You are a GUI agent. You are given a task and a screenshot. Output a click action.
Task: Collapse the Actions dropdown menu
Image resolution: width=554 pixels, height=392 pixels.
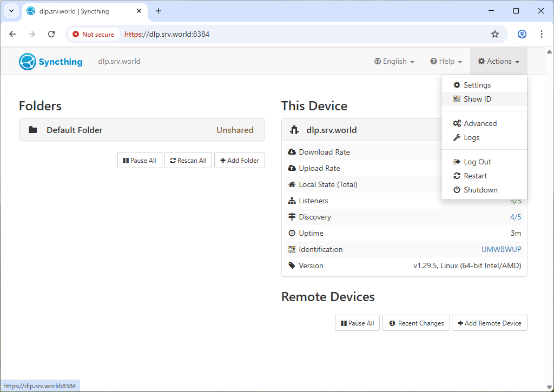tap(498, 62)
